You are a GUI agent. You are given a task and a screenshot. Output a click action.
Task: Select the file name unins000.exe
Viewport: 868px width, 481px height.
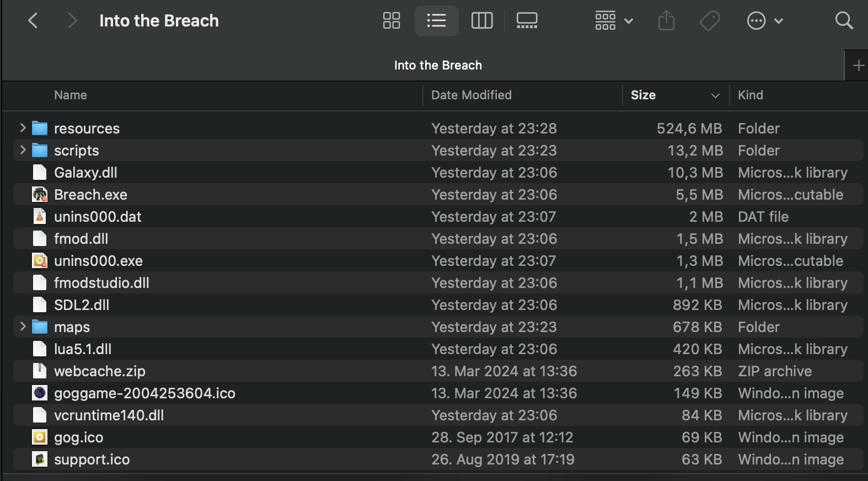point(98,261)
